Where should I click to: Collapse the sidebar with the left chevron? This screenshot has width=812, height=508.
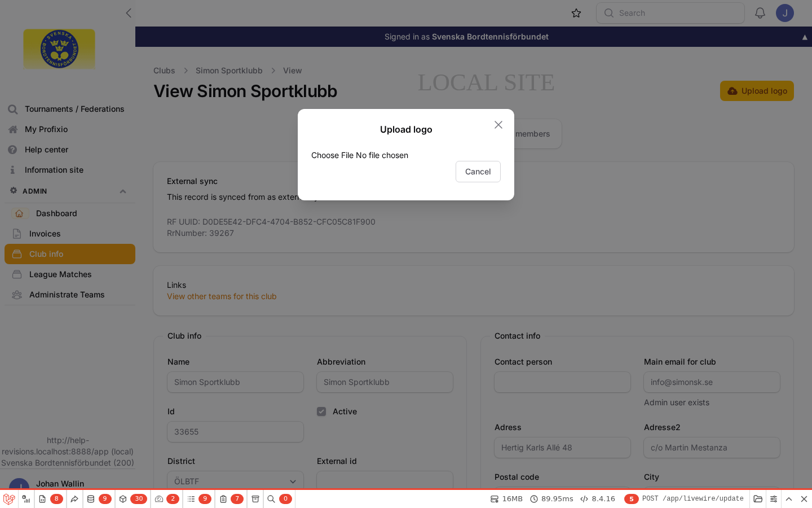click(x=129, y=13)
